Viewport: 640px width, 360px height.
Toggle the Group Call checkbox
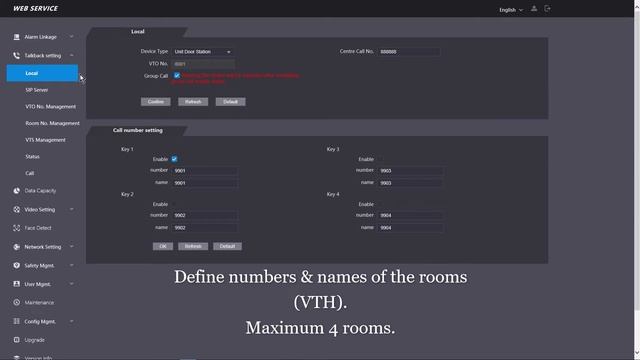(x=177, y=76)
